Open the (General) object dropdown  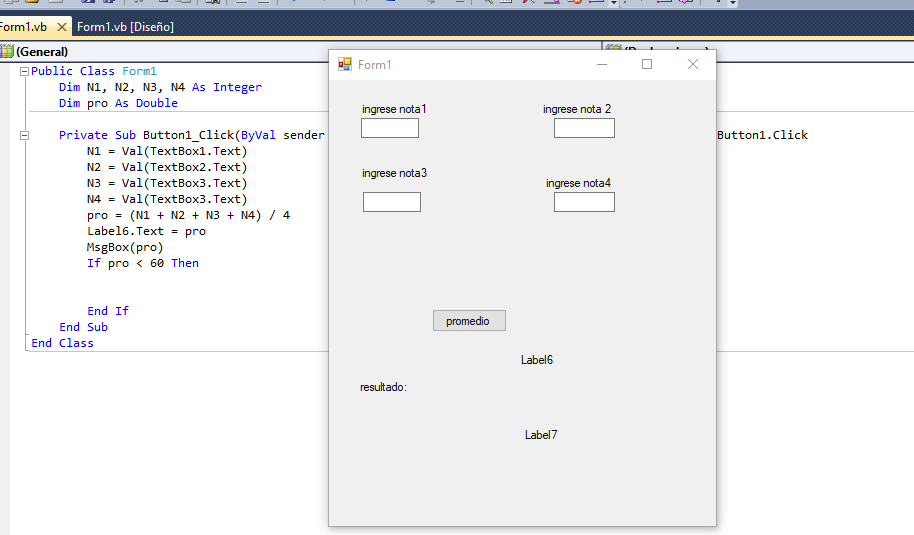coord(300,51)
